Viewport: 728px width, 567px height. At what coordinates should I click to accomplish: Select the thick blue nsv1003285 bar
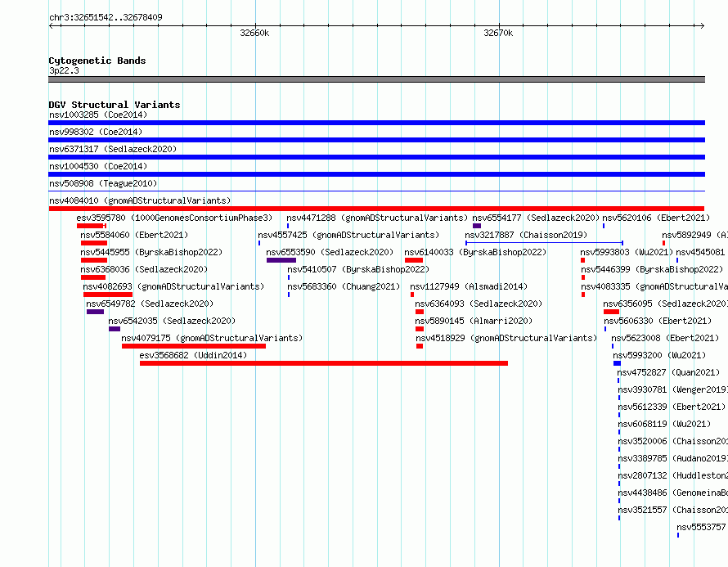click(x=376, y=123)
